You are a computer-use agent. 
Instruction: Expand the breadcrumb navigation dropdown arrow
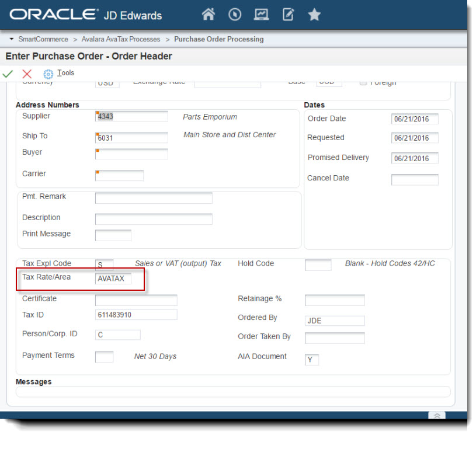12,39
